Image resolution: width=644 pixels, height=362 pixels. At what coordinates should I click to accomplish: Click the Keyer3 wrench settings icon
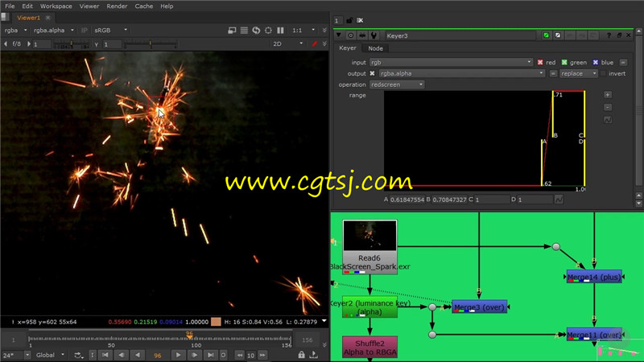pyautogui.click(x=374, y=35)
